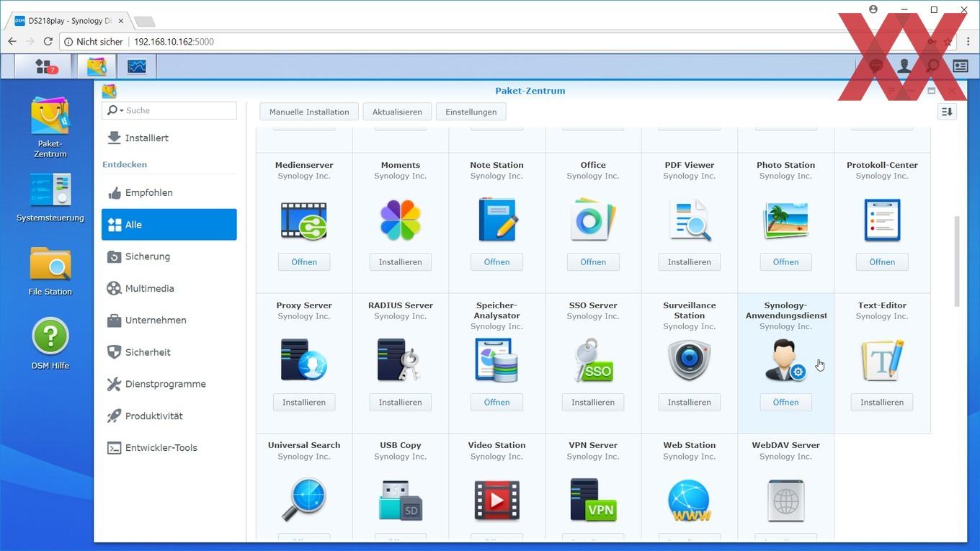Open the Sicherung category
The height and width of the screenshot is (551, 980).
tap(169, 256)
